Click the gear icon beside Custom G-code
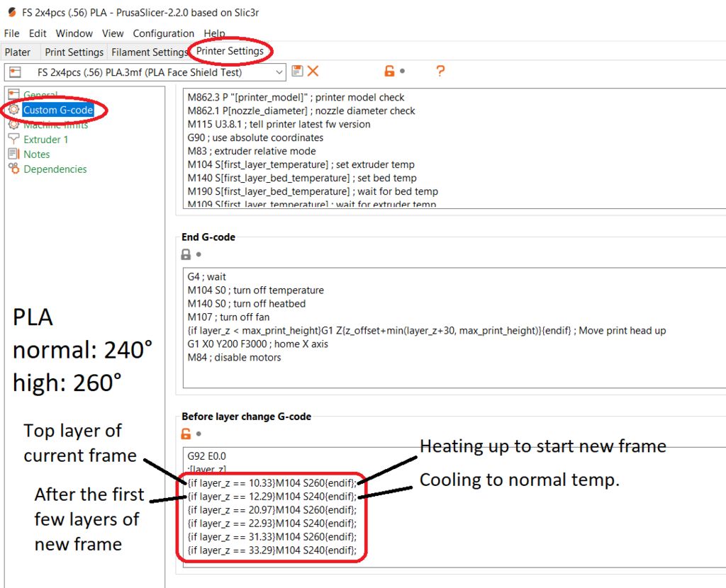The height and width of the screenshot is (588, 726). pyautogui.click(x=14, y=110)
